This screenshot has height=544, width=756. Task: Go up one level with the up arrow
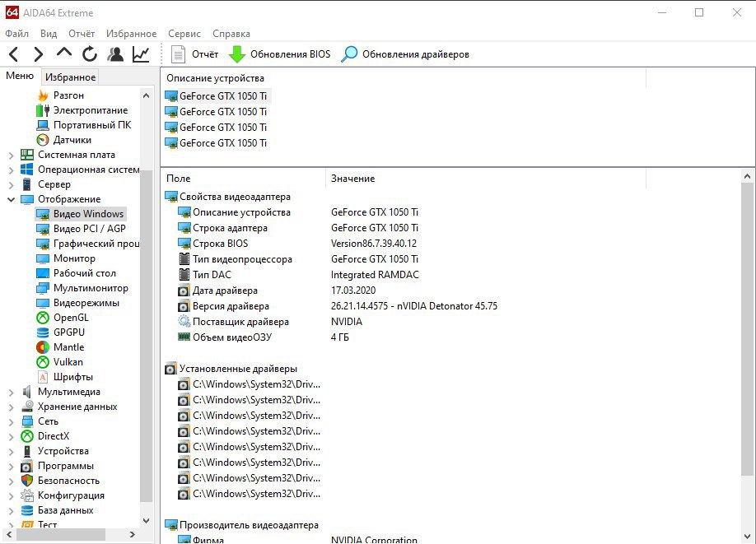[x=64, y=53]
